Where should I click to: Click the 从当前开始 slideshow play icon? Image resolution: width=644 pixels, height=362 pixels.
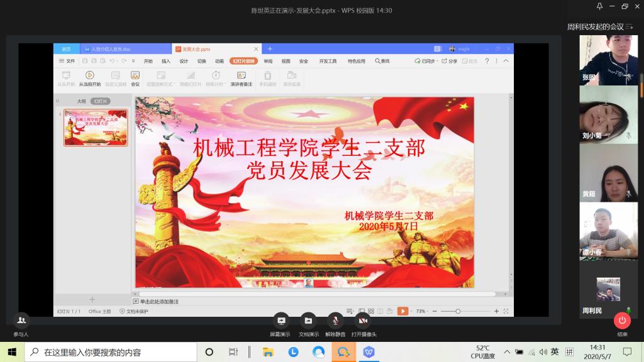[89, 75]
